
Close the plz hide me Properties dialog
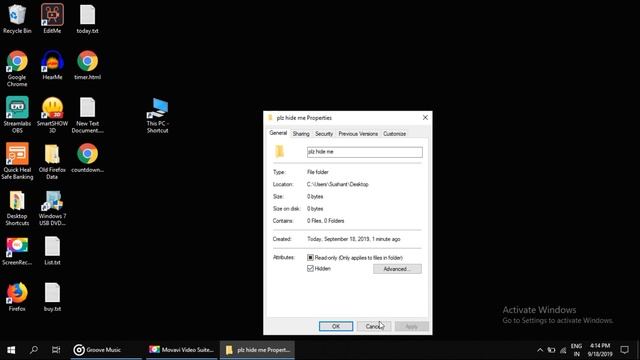[425, 118]
